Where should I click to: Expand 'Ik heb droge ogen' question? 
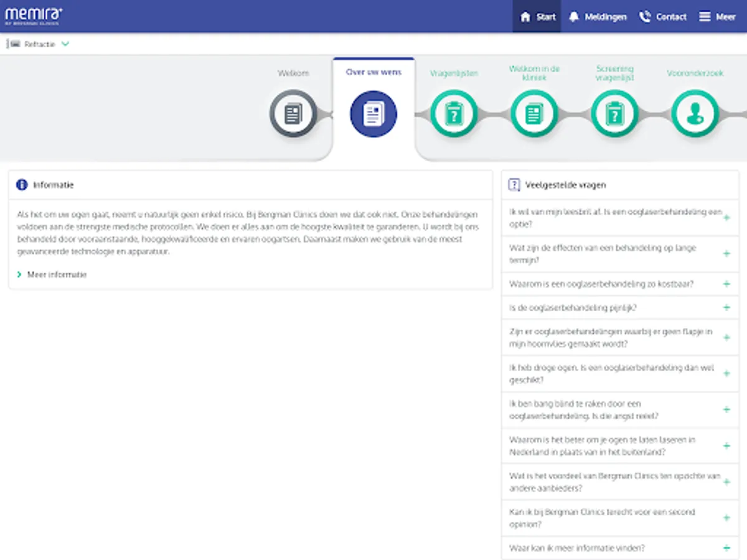tap(620, 374)
